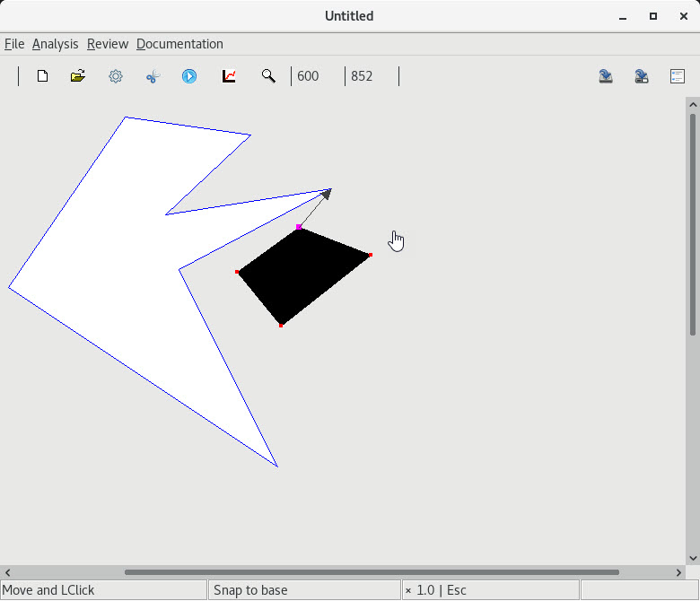Click the second download-tray toolbar icon

pos(642,76)
